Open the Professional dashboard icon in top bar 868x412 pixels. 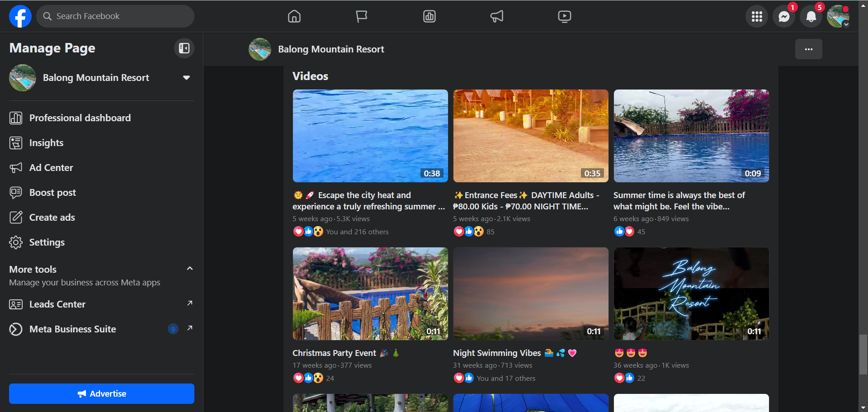[429, 16]
